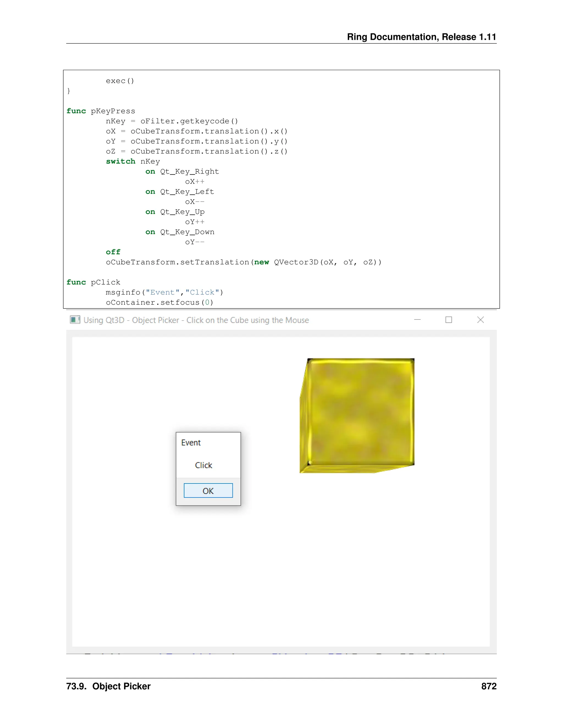The height and width of the screenshot is (728, 563).
Task: Click the window title 'Using Qt3D - Object Picker'
Action: tap(196, 320)
